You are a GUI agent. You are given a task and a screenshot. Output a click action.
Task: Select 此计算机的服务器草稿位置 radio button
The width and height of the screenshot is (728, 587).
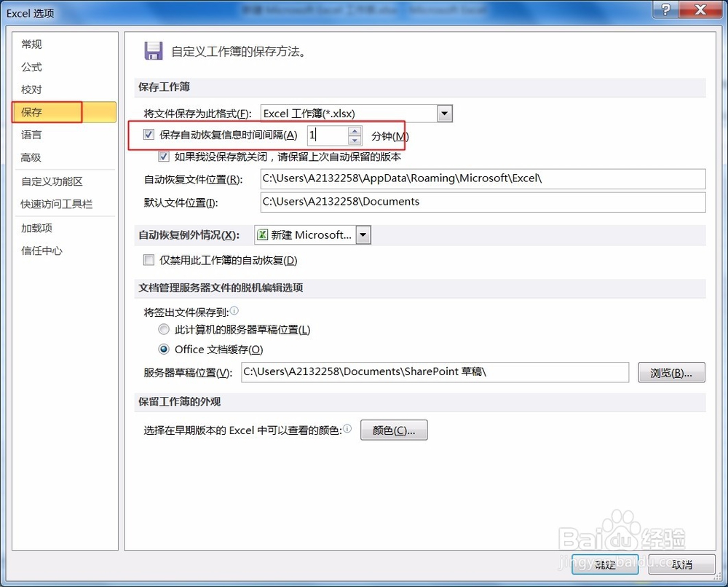(163, 329)
